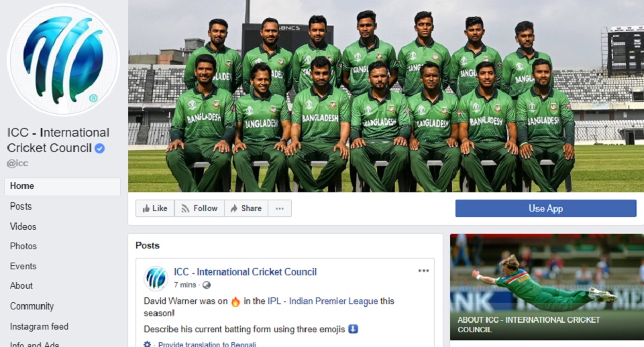Click the ICC page profile logo
This screenshot has width=644, height=347.
tap(63, 60)
